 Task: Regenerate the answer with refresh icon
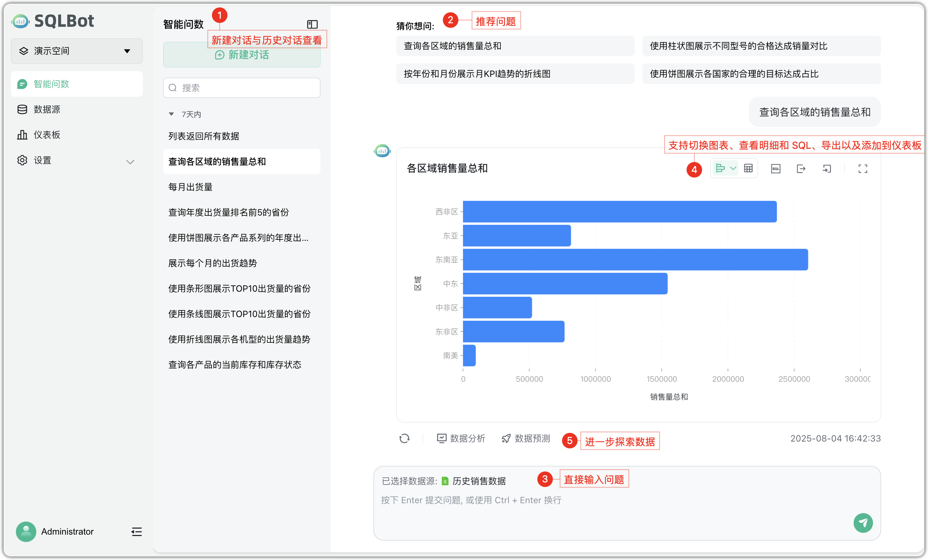click(404, 438)
